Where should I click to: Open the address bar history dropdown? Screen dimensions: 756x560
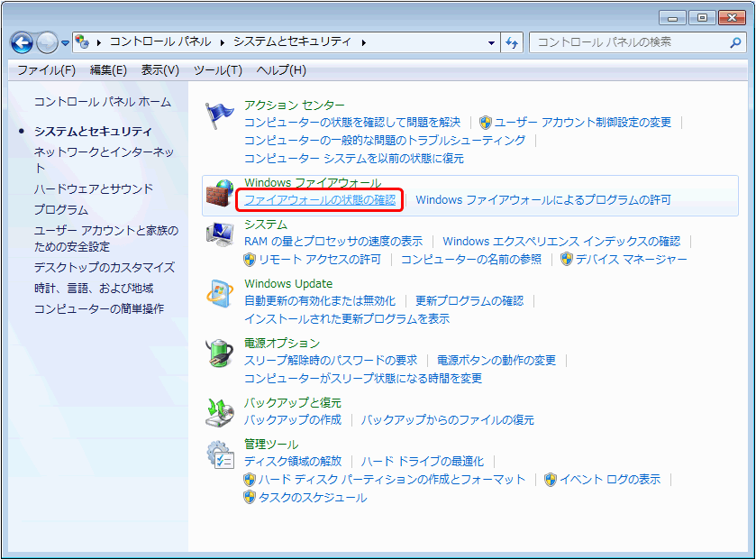(491, 43)
